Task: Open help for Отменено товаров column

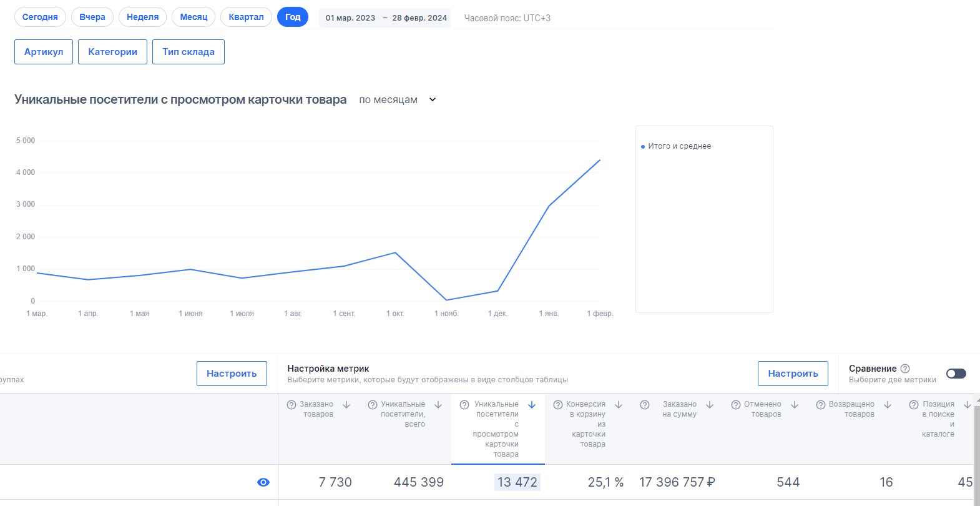Action: click(x=736, y=405)
